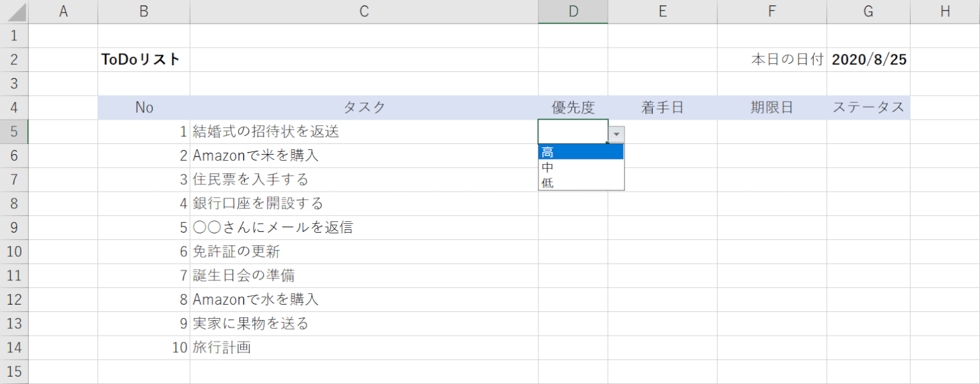The image size is (980, 384).
Task: Select row 10 header
Action: click(x=14, y=252)
